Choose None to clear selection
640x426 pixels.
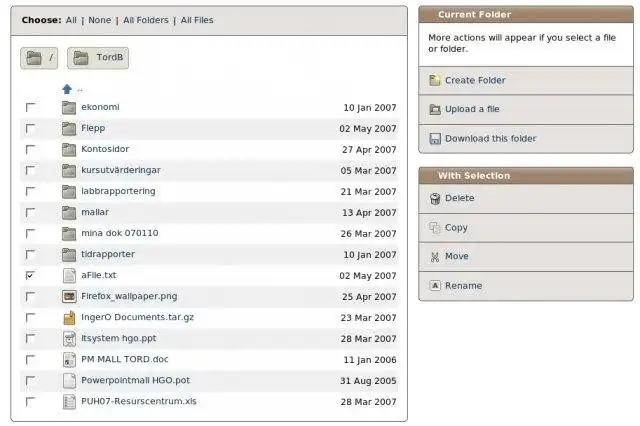pos(100,20)
